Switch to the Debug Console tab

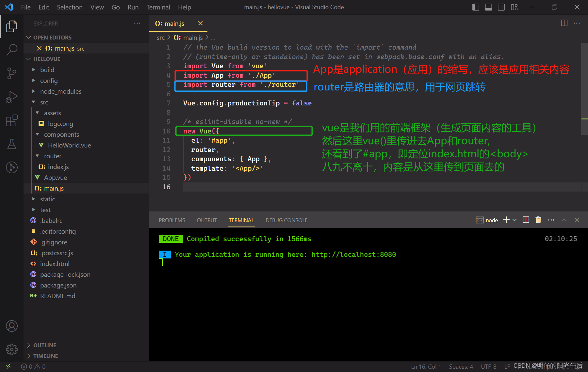pyautogui.click(x=286, y=220)
